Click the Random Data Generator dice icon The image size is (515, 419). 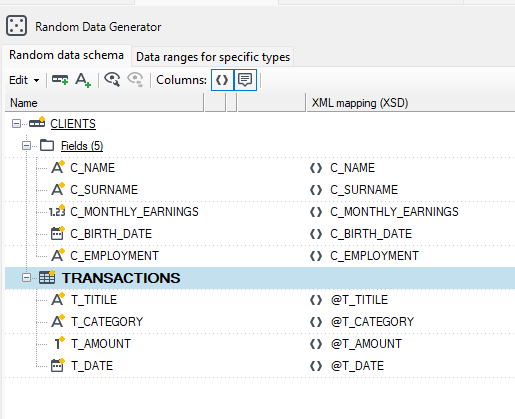16,26
